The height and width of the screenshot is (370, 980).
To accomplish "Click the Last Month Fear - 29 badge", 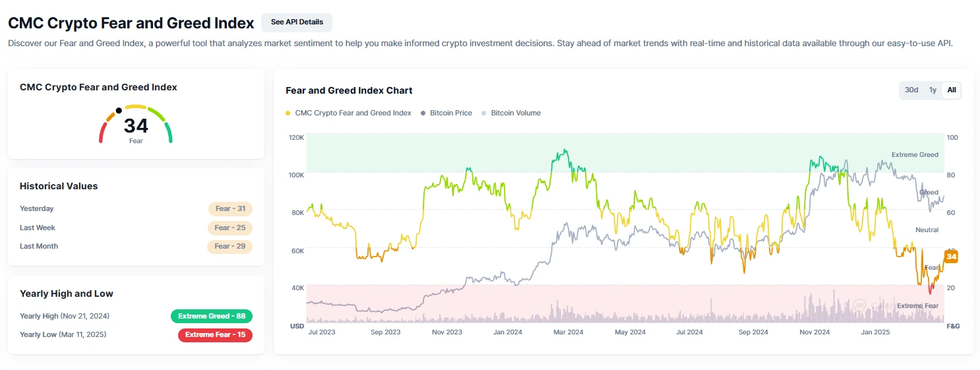I will point(230,247).
